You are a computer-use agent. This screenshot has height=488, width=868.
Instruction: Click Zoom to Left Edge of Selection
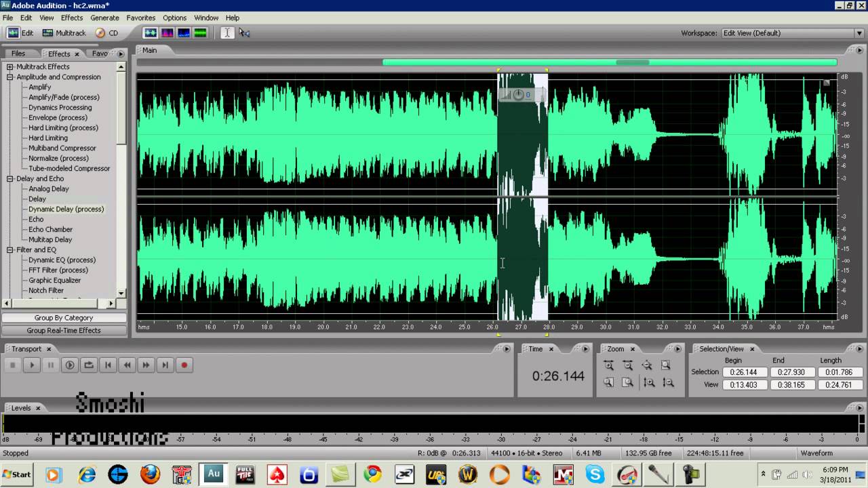pyautogui.click(x=608, y=382)
